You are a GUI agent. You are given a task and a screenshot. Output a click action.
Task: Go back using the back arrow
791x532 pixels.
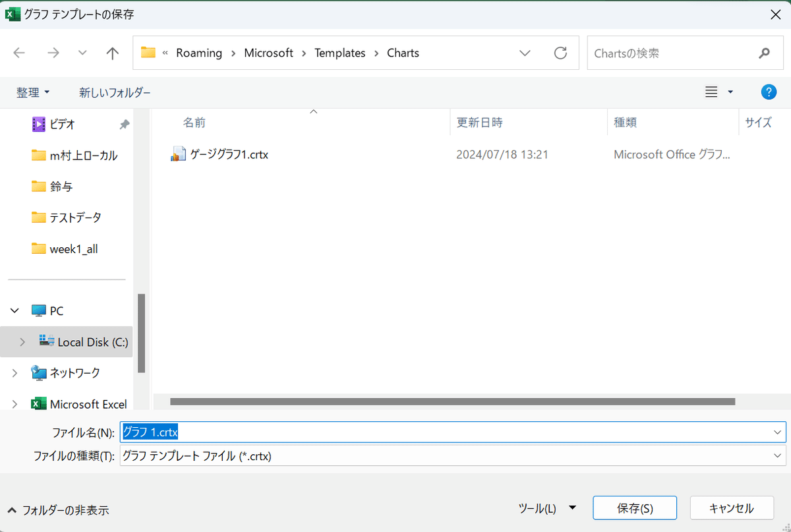(x=19, y=53)
